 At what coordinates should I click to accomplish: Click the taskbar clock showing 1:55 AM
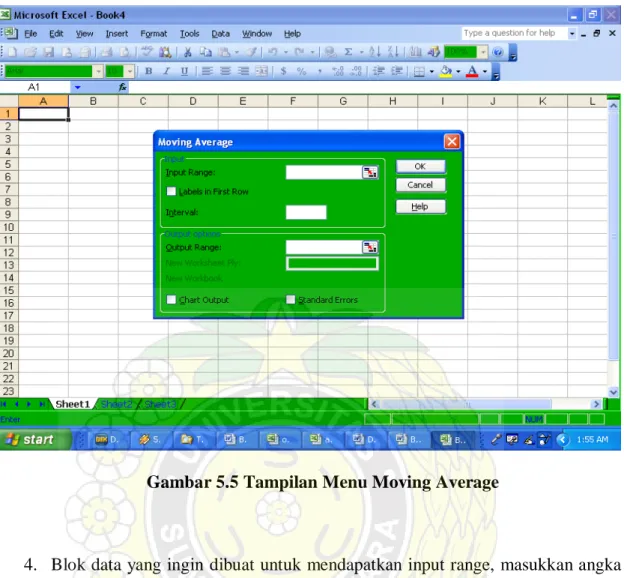[x=593, y=439]
